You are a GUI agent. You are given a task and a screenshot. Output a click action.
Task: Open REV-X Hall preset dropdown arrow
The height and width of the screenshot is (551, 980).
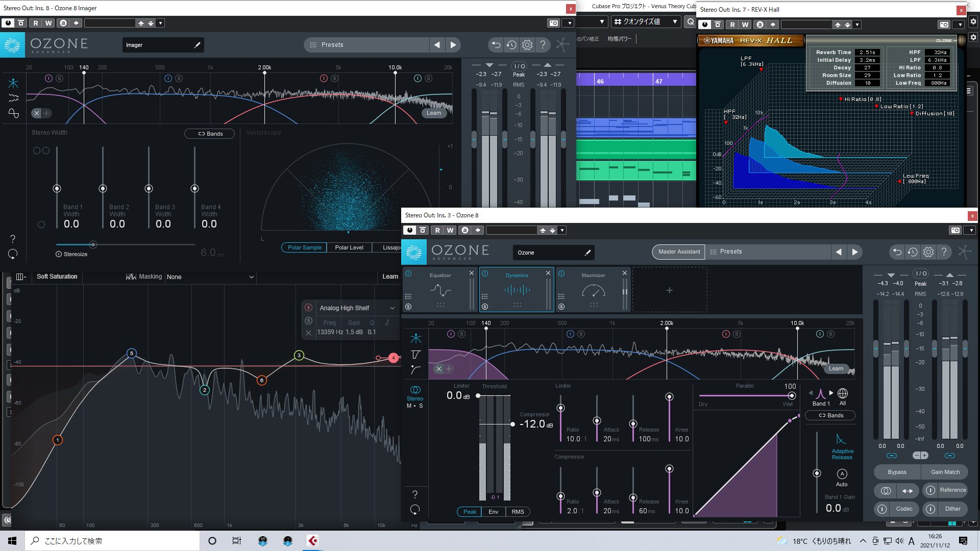click(x=857, y=24)
